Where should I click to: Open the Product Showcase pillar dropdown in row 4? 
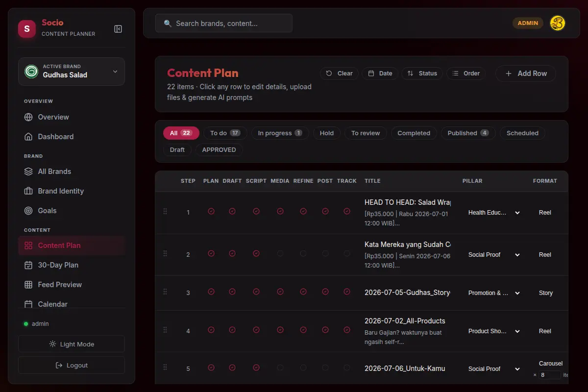[x=494, y=331]
